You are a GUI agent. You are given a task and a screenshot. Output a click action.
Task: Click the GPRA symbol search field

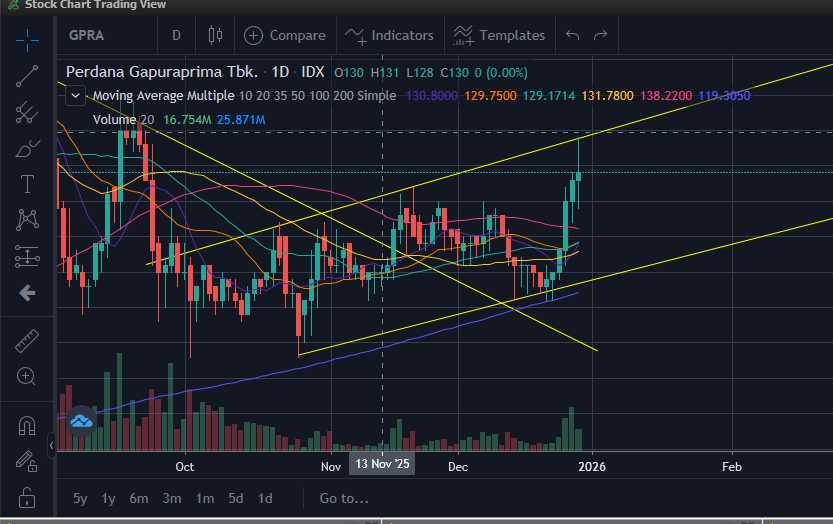(x=87, y=36)
